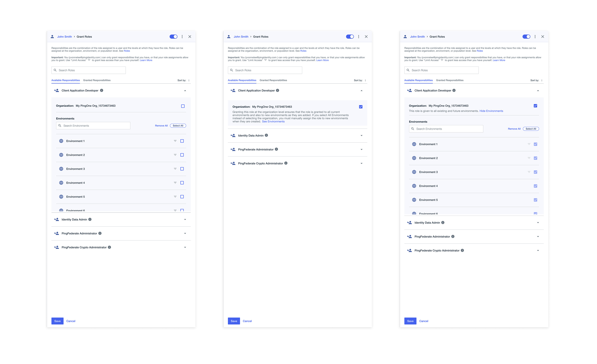The width and height of the screenshot is (597, 364).
Task: Click info icon next to PingFederate Crypto Administrator, right panel
Action: 462,250
